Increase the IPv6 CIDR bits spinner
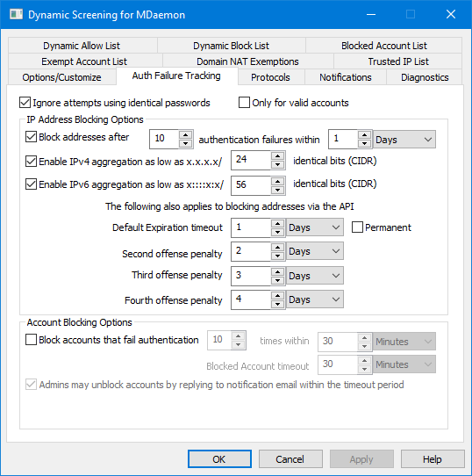 coord(277,181)
